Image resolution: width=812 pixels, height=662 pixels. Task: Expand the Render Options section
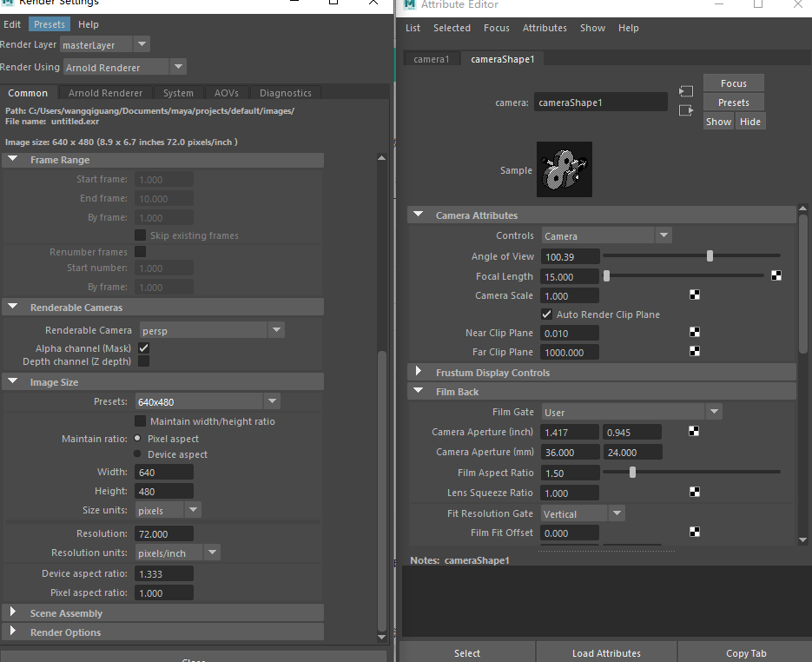click(13, 631)
